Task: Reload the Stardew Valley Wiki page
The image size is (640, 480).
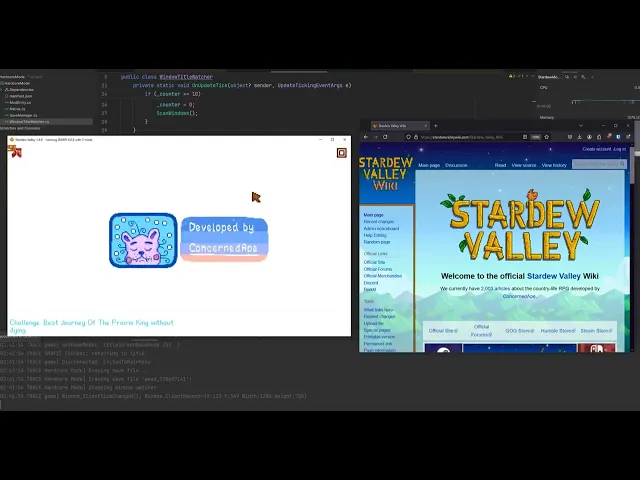Action: (x=385, y=137)
